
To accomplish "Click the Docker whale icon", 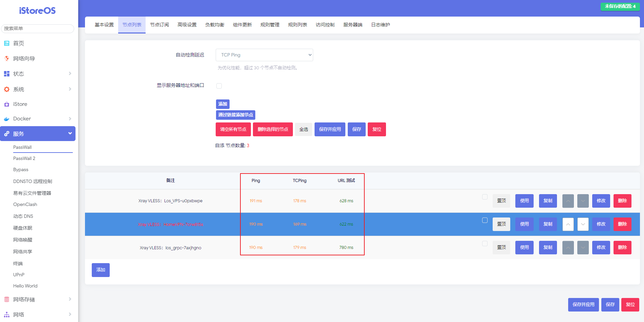I will click(x=6, y=119).
